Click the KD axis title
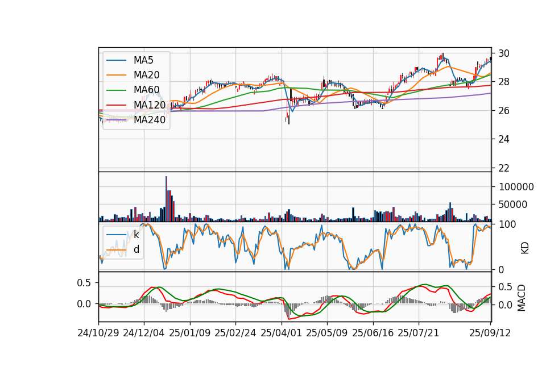Image resolution: width=546 pixels, height=392 pixels. click(525, 248)
